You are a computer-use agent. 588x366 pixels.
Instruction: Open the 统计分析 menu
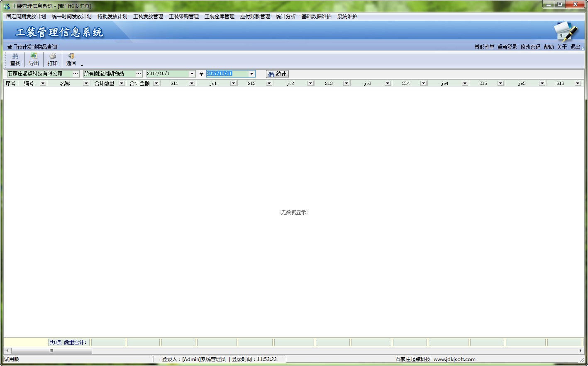(285, 17)
